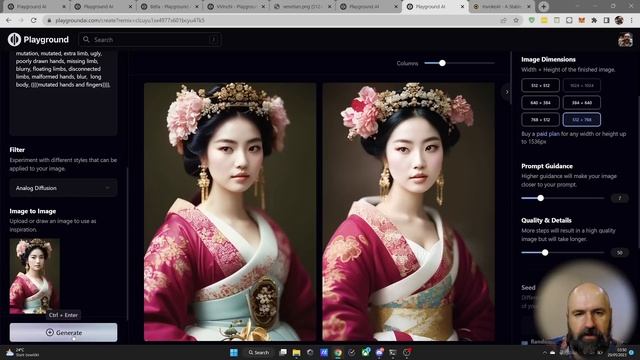Click the Prompt Guidance slider handle
The width and height of the screenshot is (640, 360).
coord(540,198)
